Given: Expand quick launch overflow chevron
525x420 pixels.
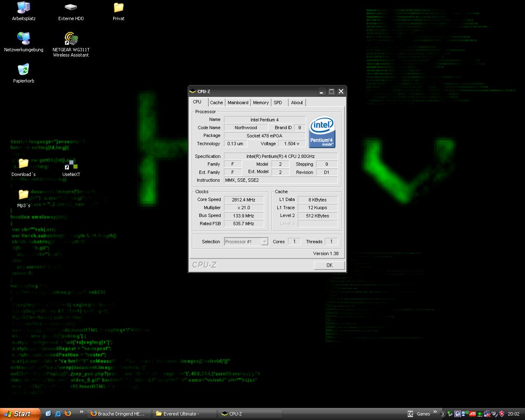Looking at the screenshot, I should (81, 412).
